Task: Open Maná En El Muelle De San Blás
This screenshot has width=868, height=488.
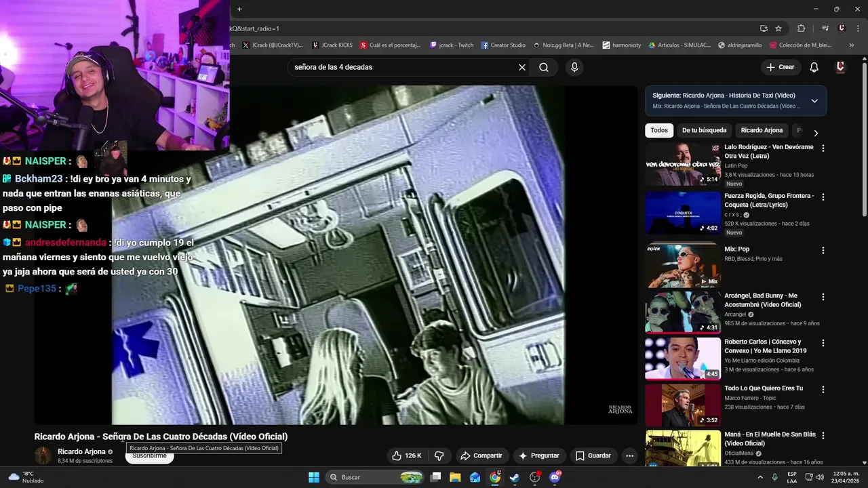Action: tap(770, 439)
